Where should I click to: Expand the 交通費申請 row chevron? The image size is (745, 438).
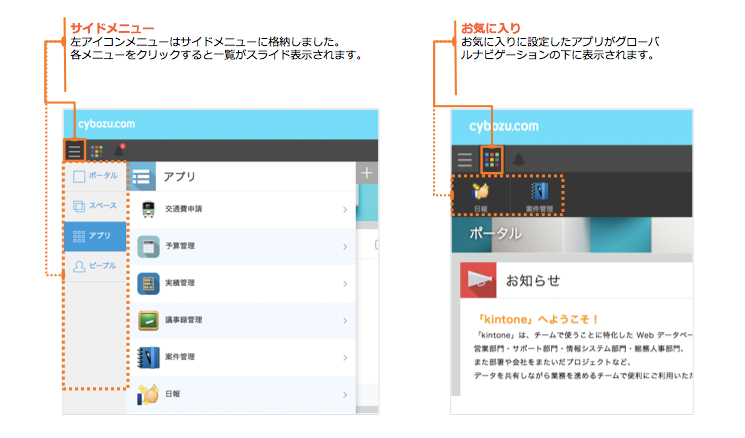(x=345, y=210)
